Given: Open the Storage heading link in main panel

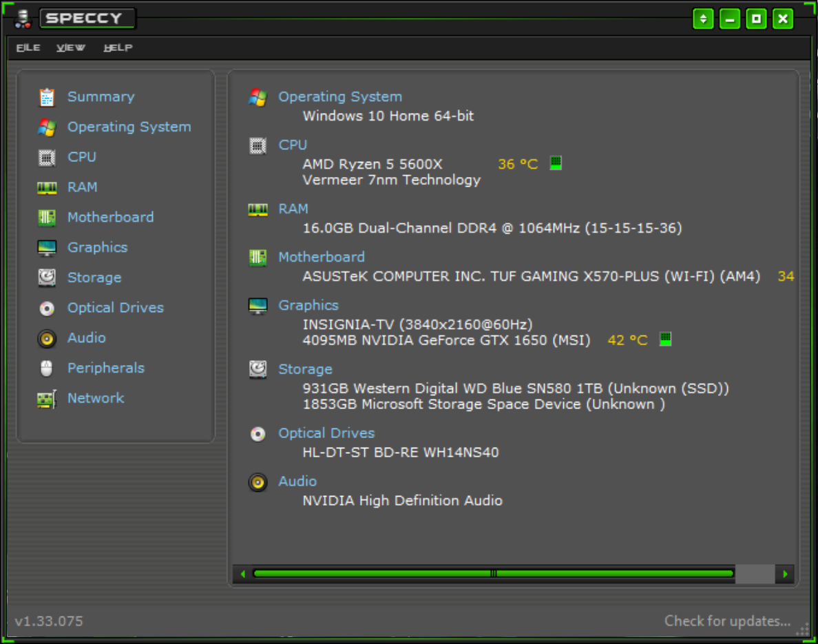Looking at the screenshot, I should pyautogui.click(x=305, y=369).
